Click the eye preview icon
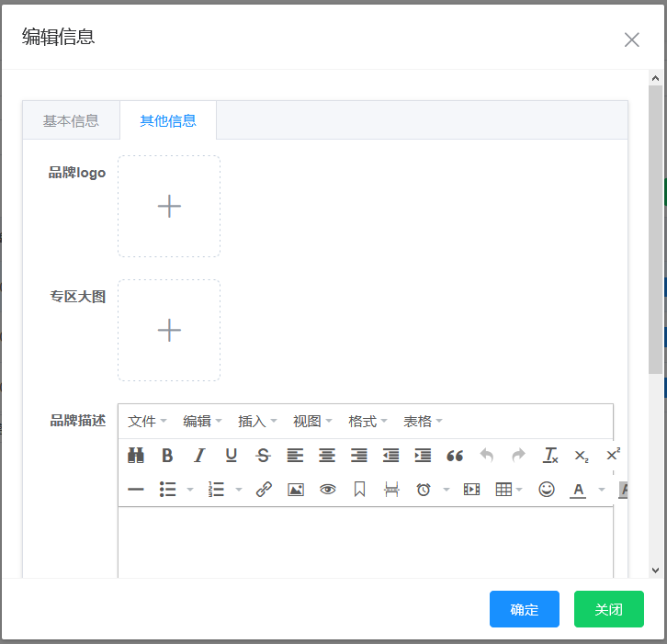The image size is (667, 644). tap(327, 490)
